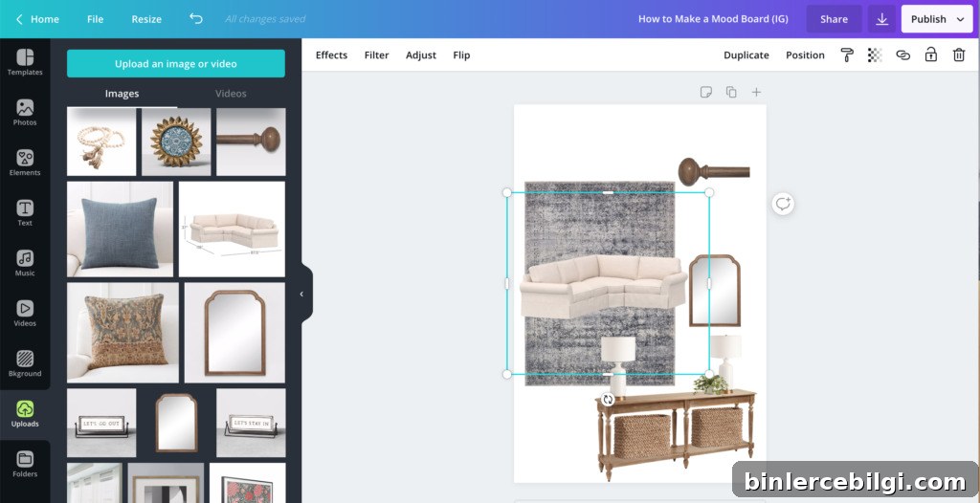The image size is (980, 503).
Task: Open the Videos sidebar panel
Action: [x=25, y=314]
